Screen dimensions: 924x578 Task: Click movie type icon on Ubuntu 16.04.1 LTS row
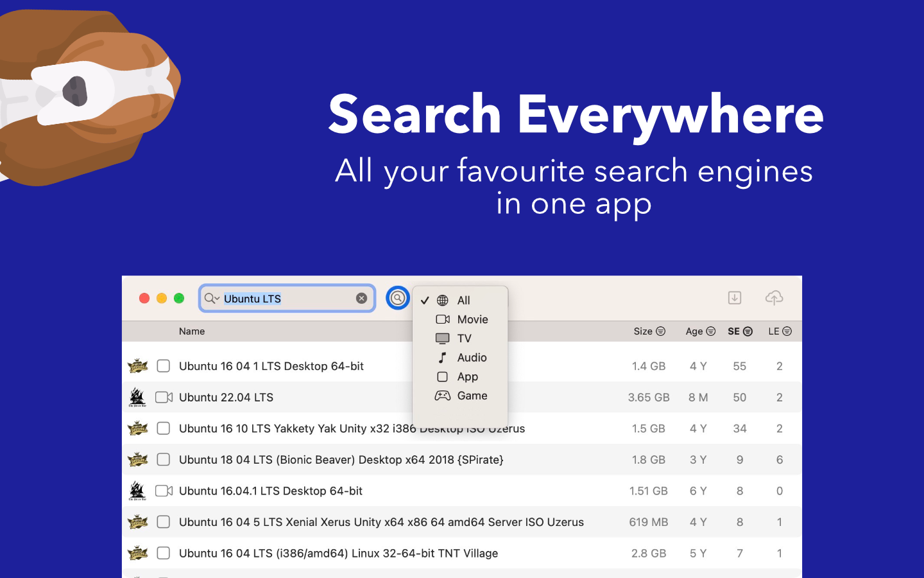[x=164, y=491]
